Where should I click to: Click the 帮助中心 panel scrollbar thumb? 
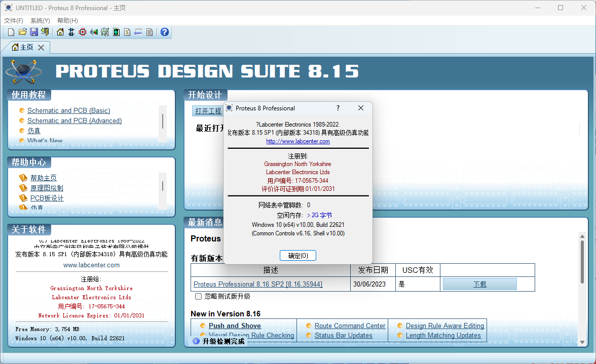coord(163,186)
